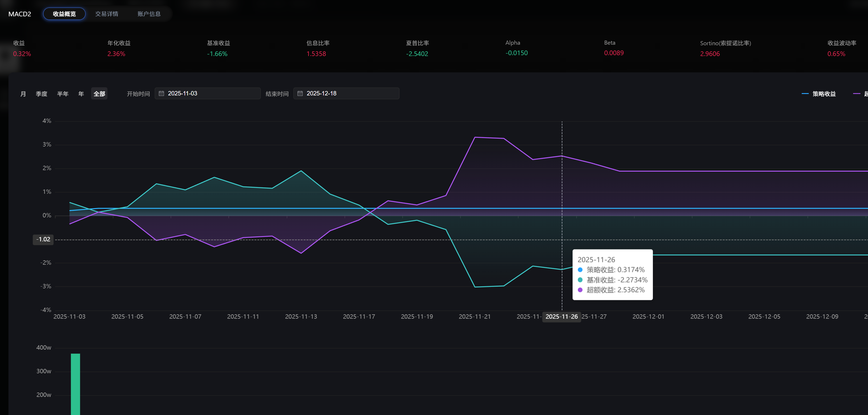The width and height of the screenshot is (868, 415).
Task: Click the 收益 value 0.32%
Action: 22,54
